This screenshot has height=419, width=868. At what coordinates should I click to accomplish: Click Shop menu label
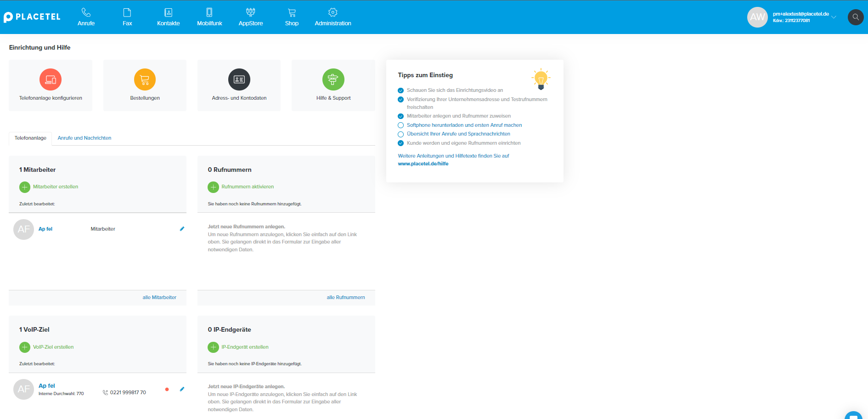click(x=292, y=23)
